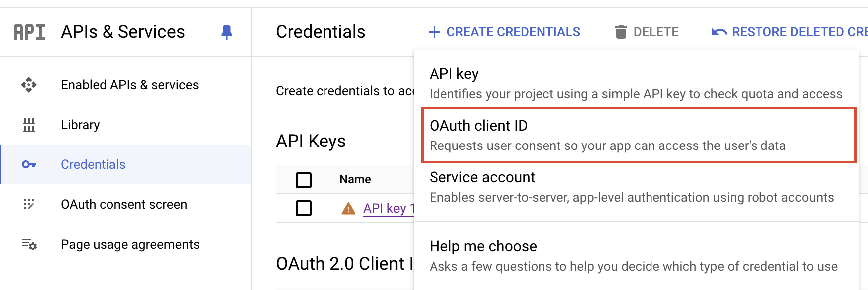Click the restore undo arrow icon

point(719,32)
